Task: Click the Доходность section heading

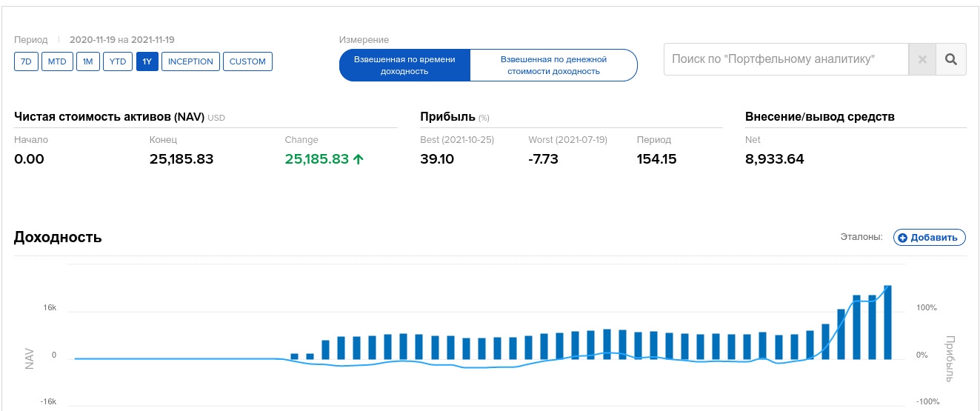Action: click(58, 237)
